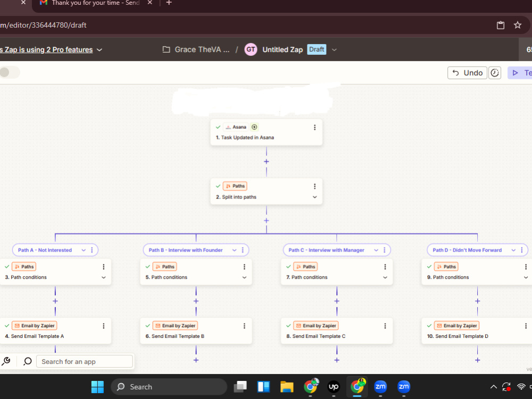Click the Windows taskbar Search box
Image resolution: width=532 pixels, height=399 pixels.
click(169, 387)
